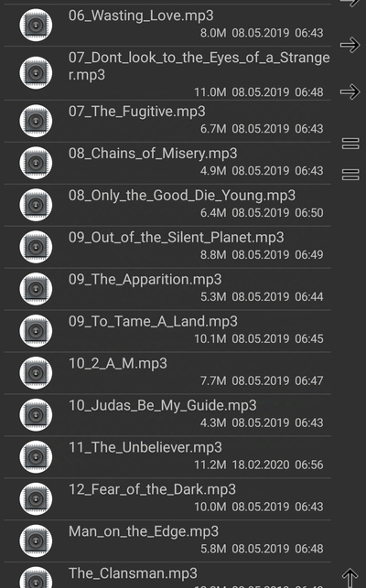
Task: Tap the upper double-line icon on the sidebar
Action: pyautogui.click(x=350, y=144)
